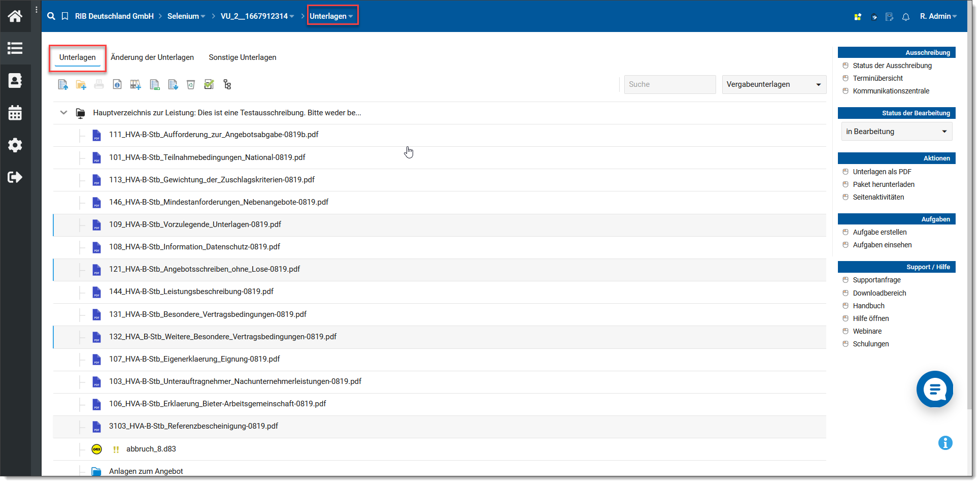This screenshot has width=980, height=484.
Task: Collapse the Hauptverzeichnis tree node
Action: 63,113
